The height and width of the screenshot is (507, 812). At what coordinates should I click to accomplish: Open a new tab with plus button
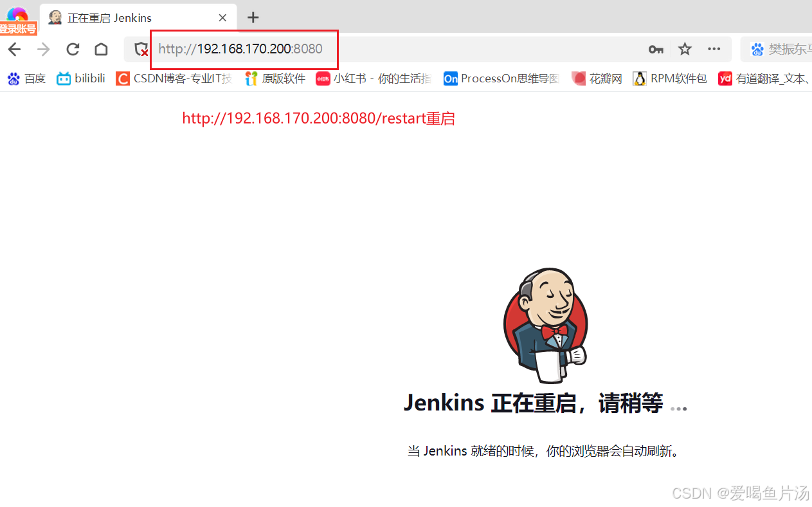(253, 17)
